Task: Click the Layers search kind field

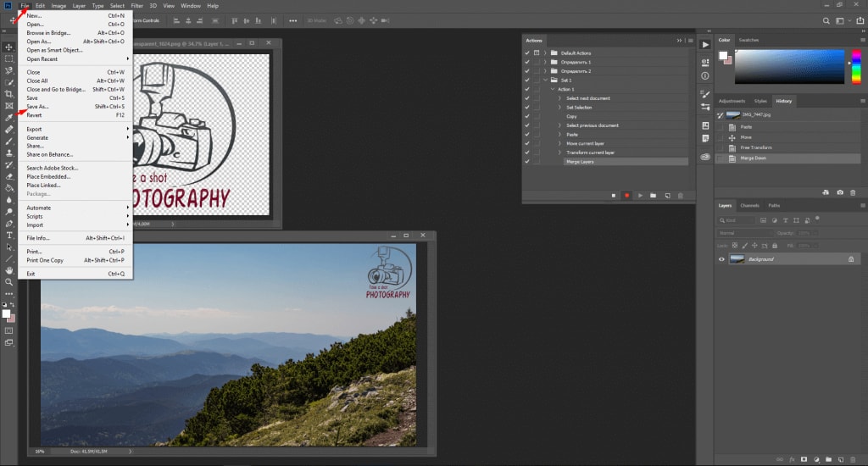Action: click(737, 220)
